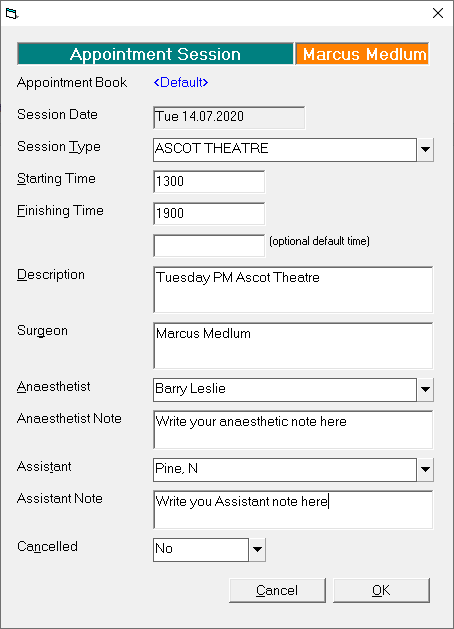The height and width of the screenshot is (629, 454).
Task: Open the Cancelled dropdown arrow
Action: click(257, 550)
